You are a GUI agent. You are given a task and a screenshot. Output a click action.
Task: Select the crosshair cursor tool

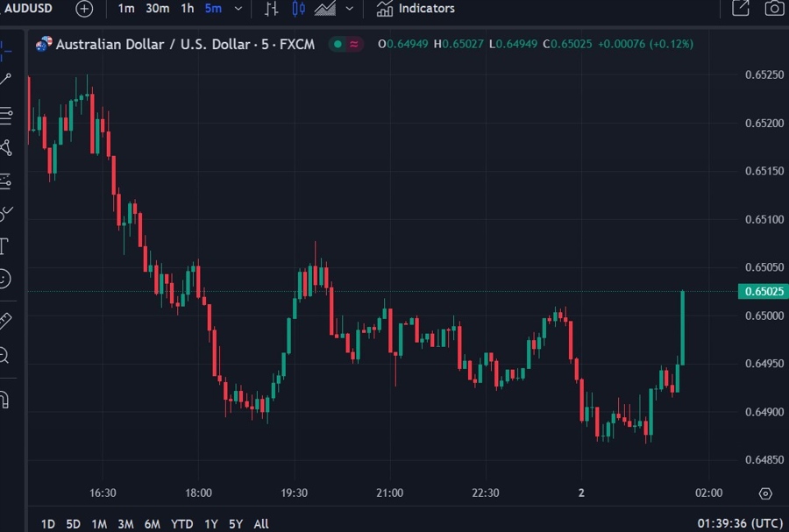5,50
